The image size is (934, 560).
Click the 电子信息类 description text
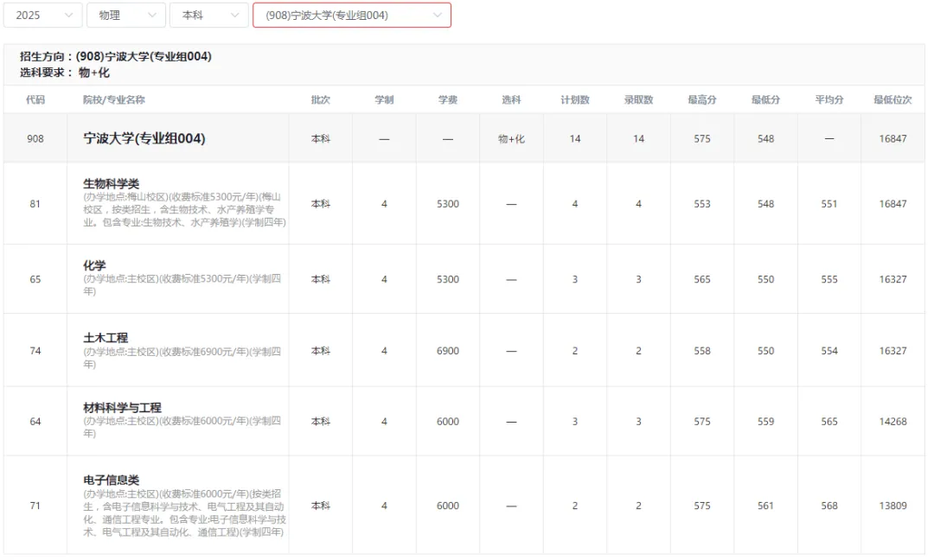point(185,512)
